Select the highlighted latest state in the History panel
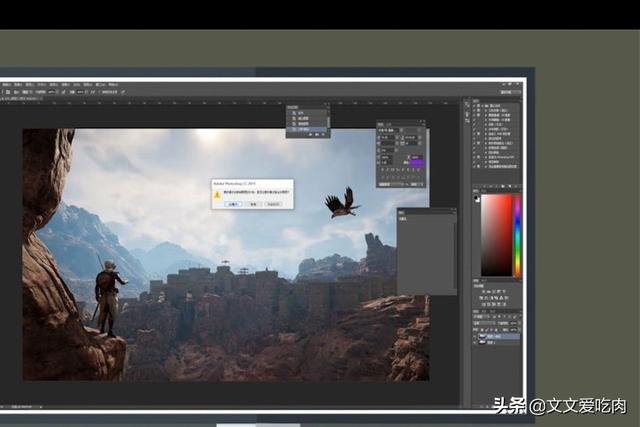Screen dimensions: 640x427 (x=308, y=129)
